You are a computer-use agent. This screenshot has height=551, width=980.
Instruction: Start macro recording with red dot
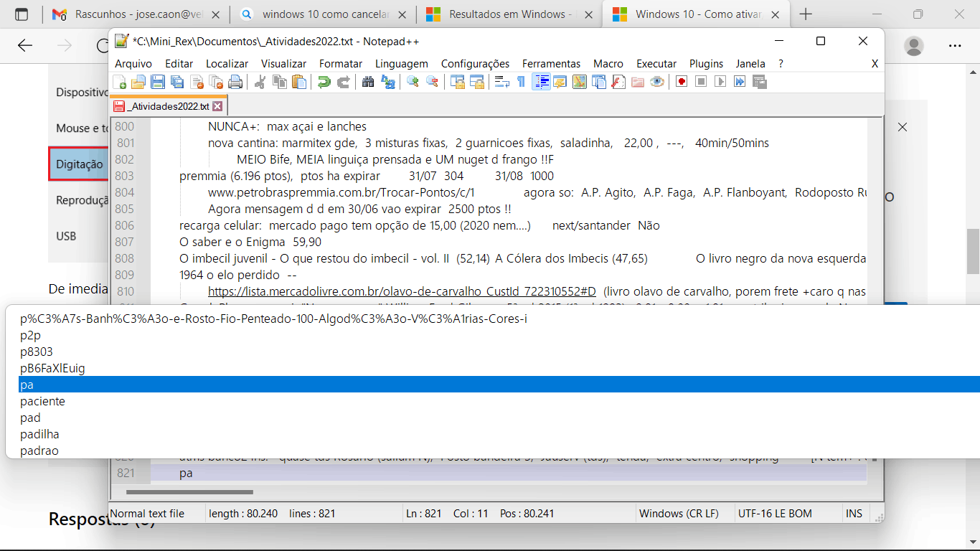point(682,82)
